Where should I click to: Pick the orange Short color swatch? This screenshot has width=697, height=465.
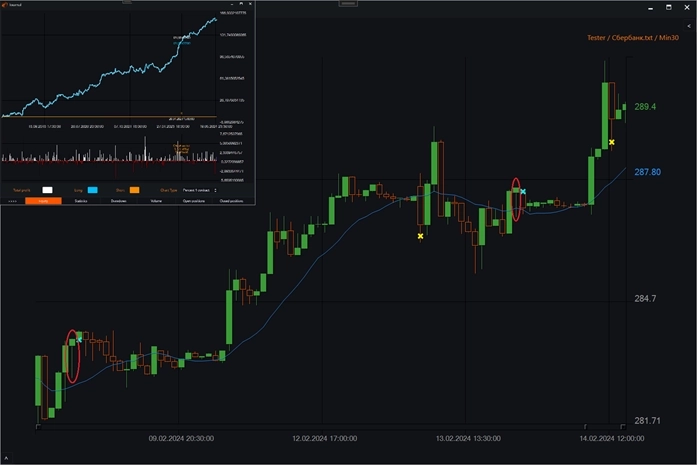(134, 190)
